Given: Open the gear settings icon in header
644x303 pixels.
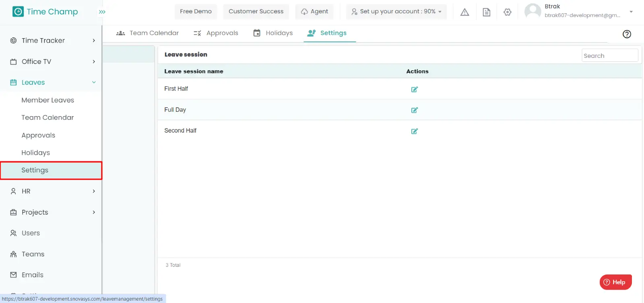Looking at the screenshot, I should click(x=507, y=12).
